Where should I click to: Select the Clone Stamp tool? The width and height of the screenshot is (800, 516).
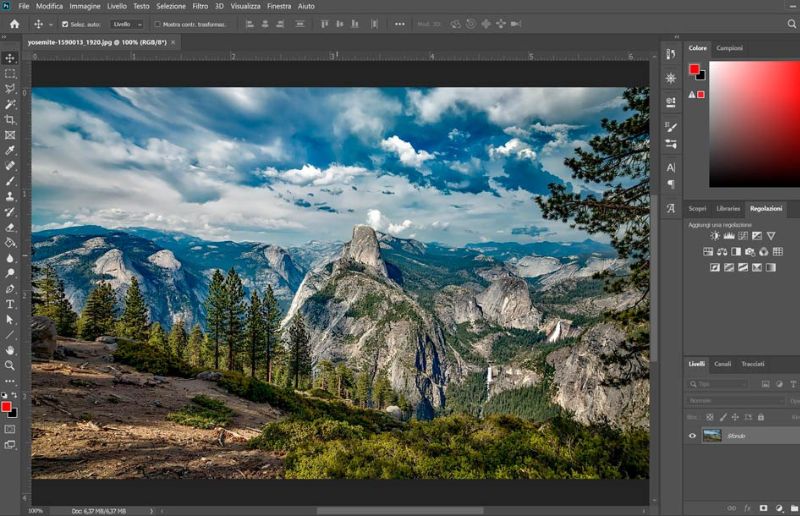click(x=10, y=196)
